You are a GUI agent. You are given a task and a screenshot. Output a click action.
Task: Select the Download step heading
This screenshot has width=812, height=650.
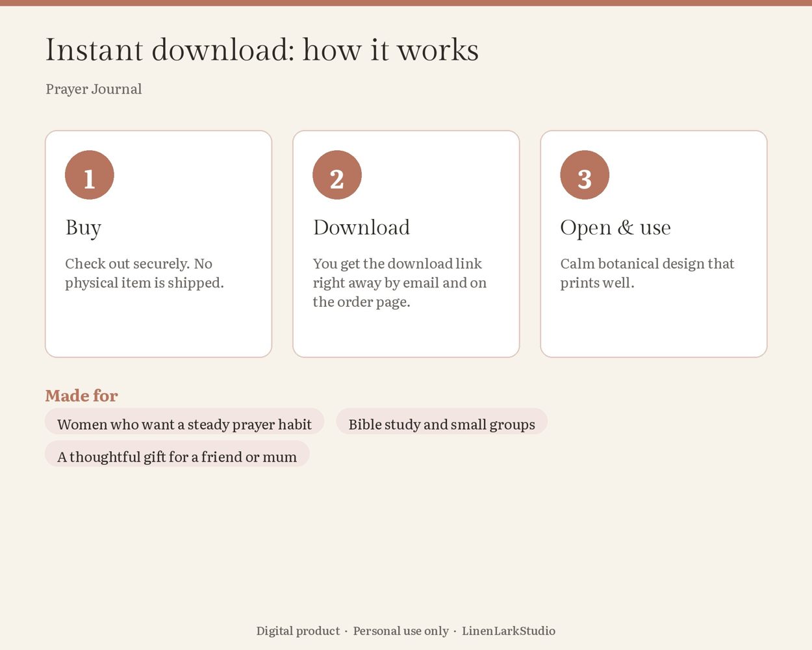(x=361, y=227)
